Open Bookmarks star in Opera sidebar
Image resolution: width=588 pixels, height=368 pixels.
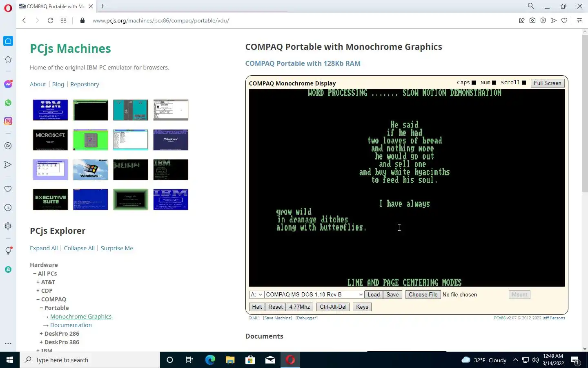coord(8,59)
